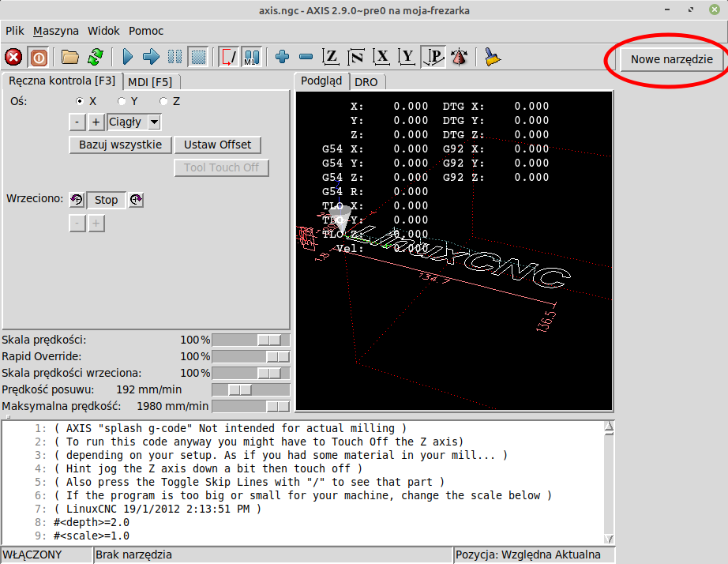Run the program with play icon

127,57
